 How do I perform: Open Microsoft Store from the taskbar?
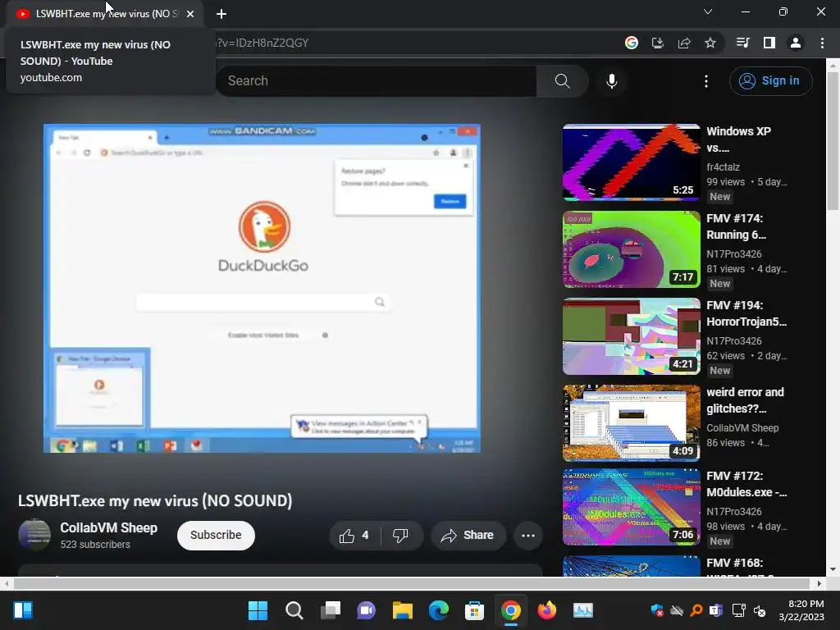click(475, 610)
